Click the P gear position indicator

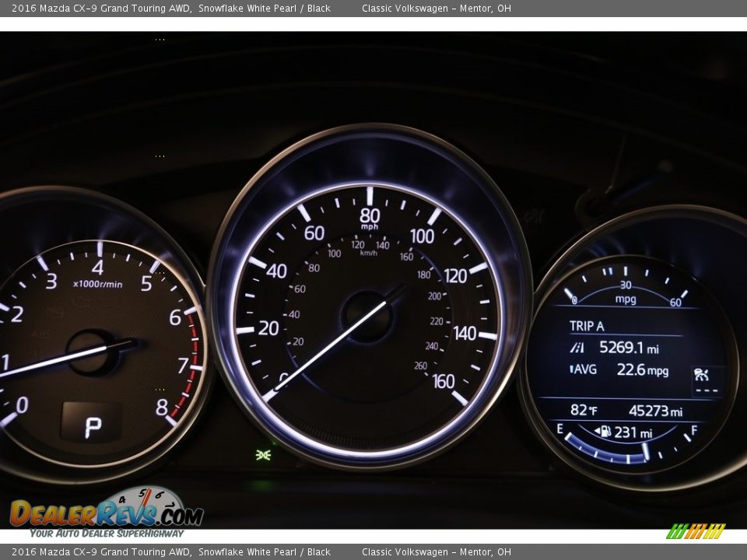(93, 427)
